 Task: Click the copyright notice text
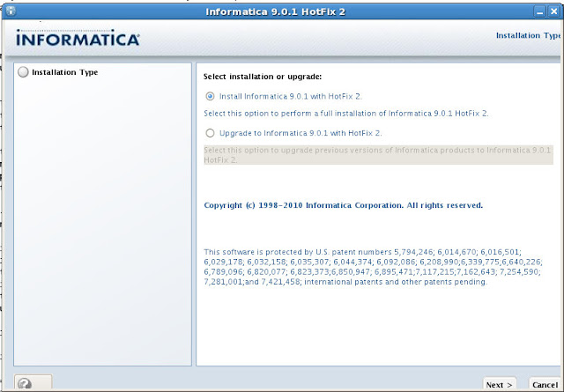click(x=343, y=205)
